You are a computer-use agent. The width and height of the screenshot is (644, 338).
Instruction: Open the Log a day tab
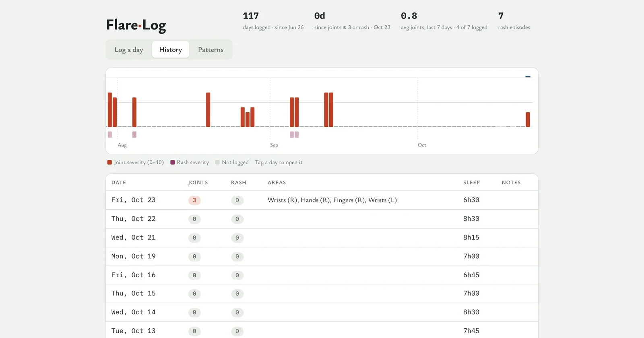point(129,49)
